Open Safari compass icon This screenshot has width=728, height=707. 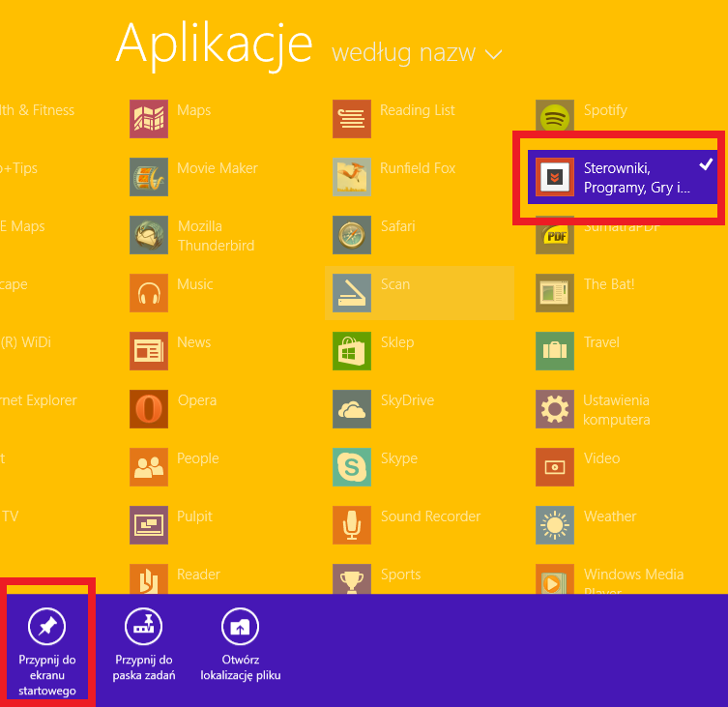[x=352, y=235]
